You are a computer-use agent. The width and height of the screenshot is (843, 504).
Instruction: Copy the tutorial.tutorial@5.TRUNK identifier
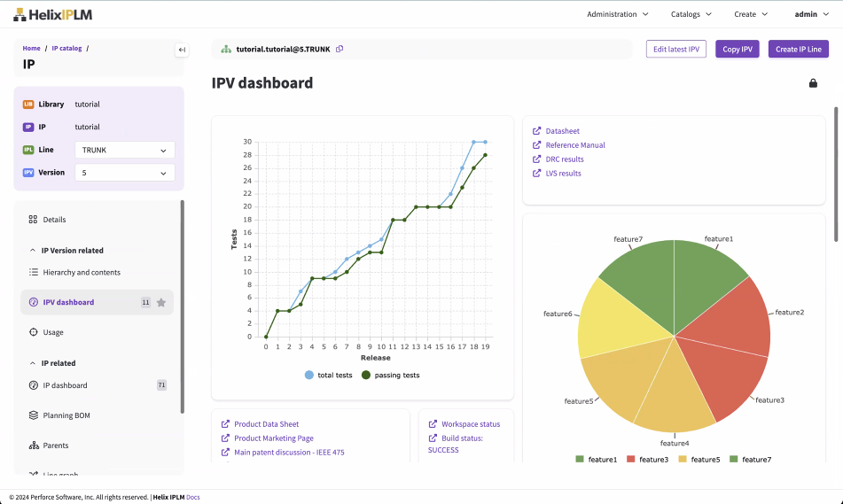340,50
